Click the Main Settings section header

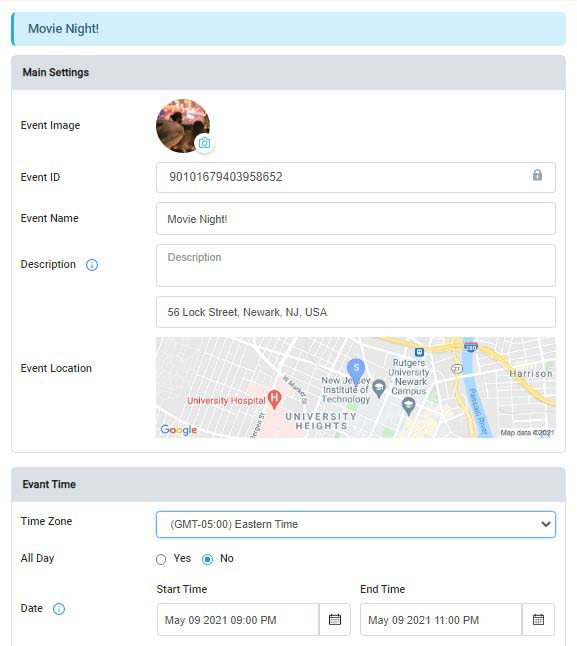click(288, 73)
